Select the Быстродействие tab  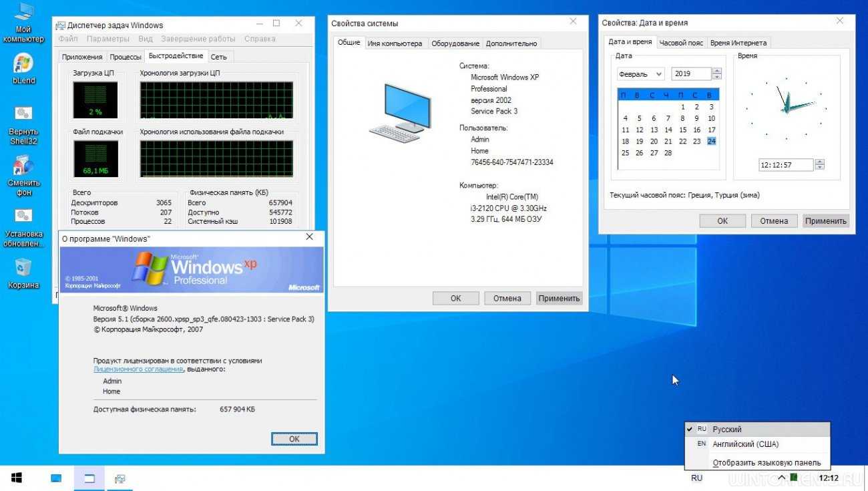point(176,55)
